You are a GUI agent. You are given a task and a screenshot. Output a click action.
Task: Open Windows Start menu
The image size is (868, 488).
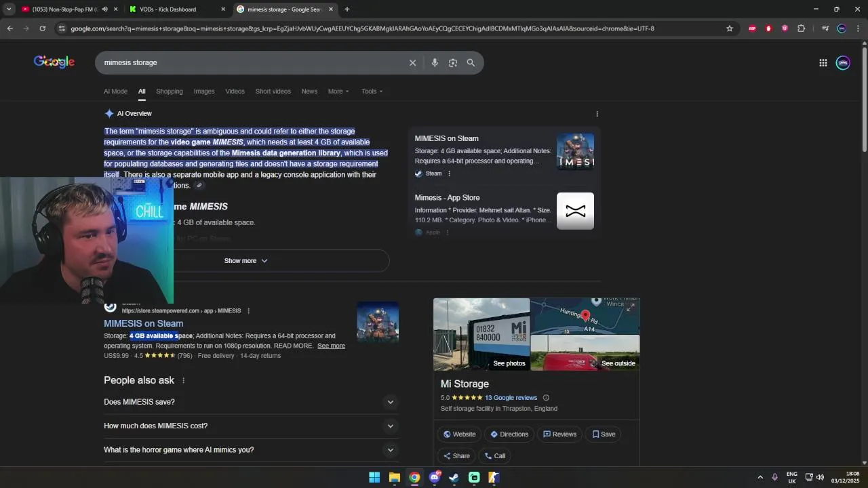click(x=374, y=477)
